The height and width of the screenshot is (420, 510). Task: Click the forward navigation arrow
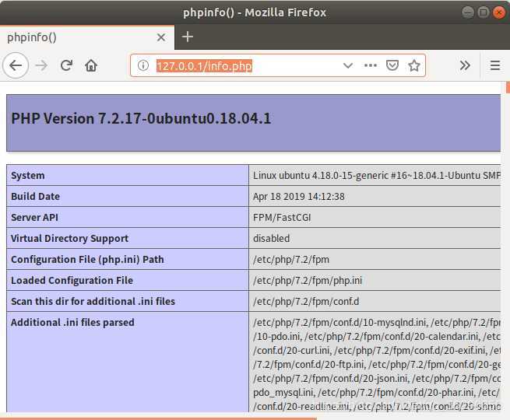click(x=41, y=65)
